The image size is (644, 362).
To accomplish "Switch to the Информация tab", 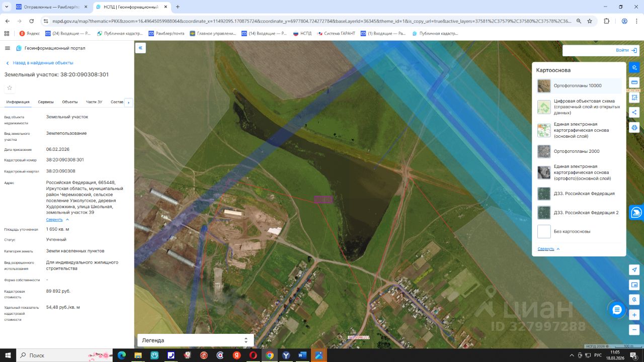I will (18, 102).
